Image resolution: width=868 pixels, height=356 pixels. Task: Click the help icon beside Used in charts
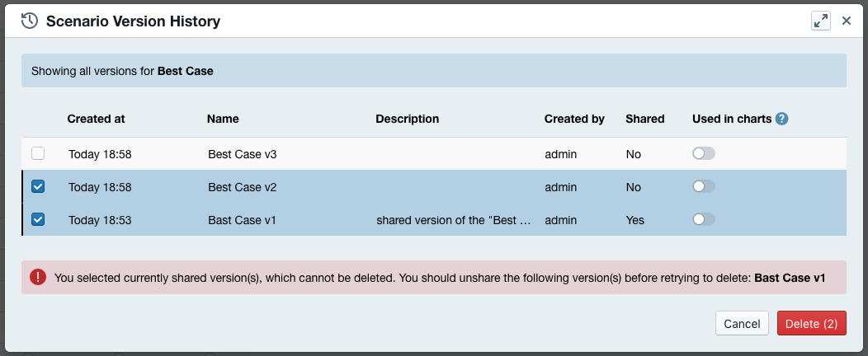click(782, 119)
